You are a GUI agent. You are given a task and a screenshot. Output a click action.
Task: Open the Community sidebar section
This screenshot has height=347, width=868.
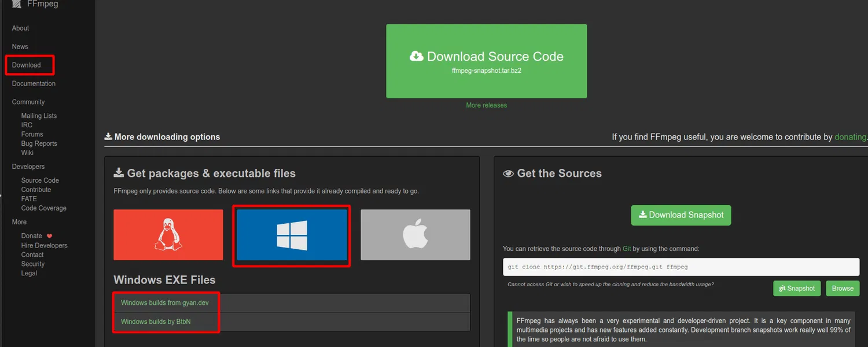pos(28,102)
